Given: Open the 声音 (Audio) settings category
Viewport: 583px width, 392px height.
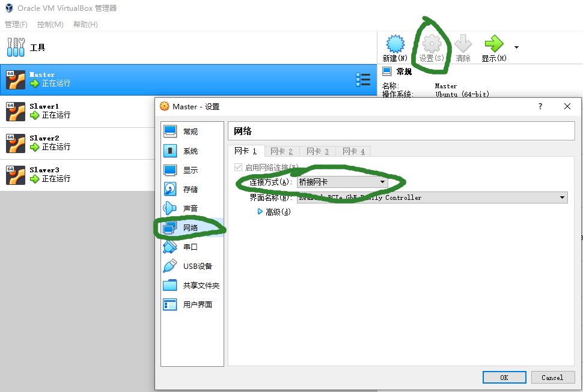Looking at the screenshot, I should (x=190, y=209).
